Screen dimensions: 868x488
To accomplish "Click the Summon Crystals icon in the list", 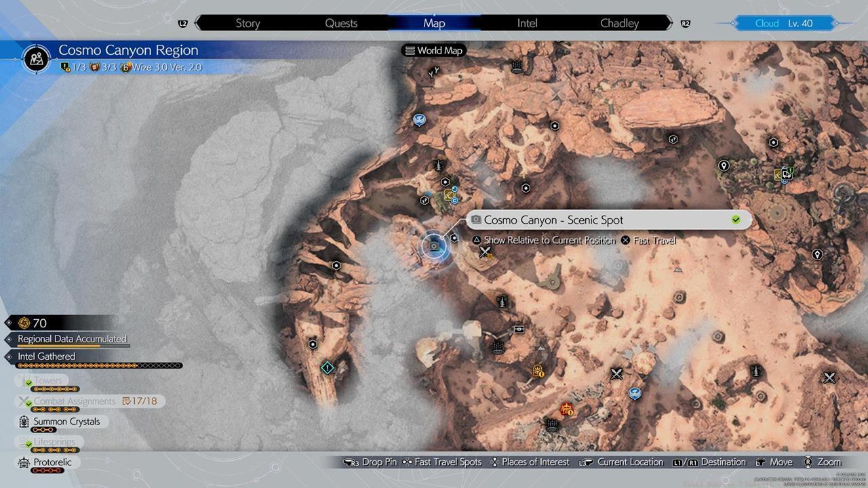I will 24,422.
